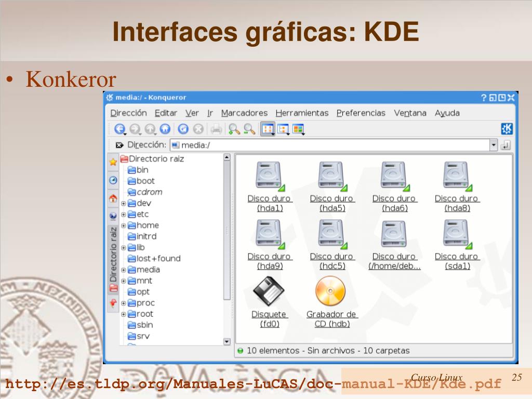Select the boot folder in tree
The width and height of the screenshot is (532, 399).
tap(141, 181)
